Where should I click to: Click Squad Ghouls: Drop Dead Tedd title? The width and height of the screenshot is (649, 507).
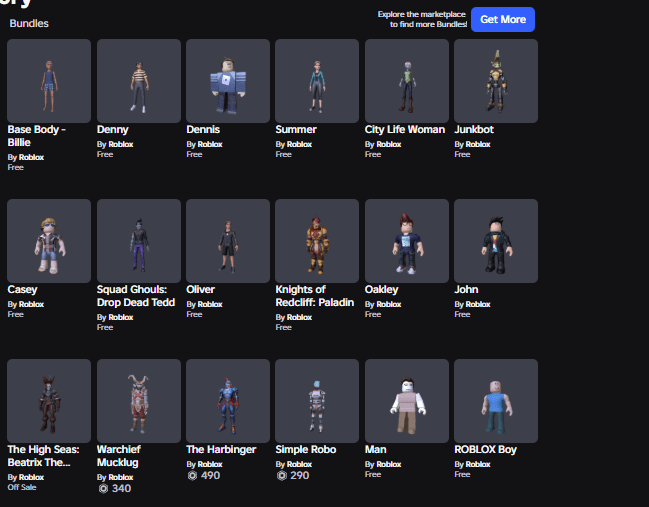tap(136, 296)
